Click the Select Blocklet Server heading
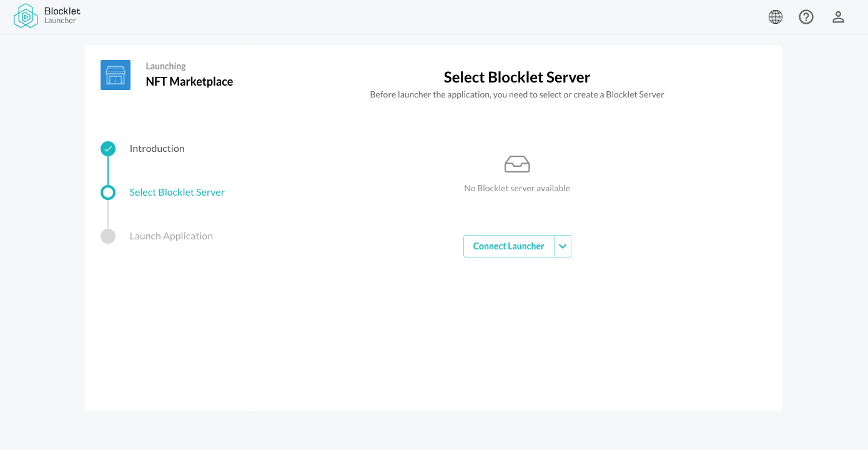The height and width of the screenshot is (450, 868). (x=516, y=77)
